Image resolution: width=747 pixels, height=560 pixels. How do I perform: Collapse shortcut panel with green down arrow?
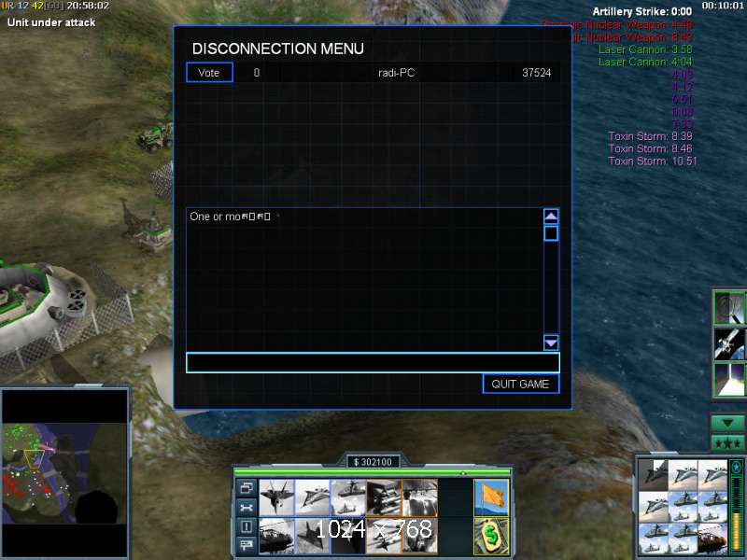[x=727, y=423]
